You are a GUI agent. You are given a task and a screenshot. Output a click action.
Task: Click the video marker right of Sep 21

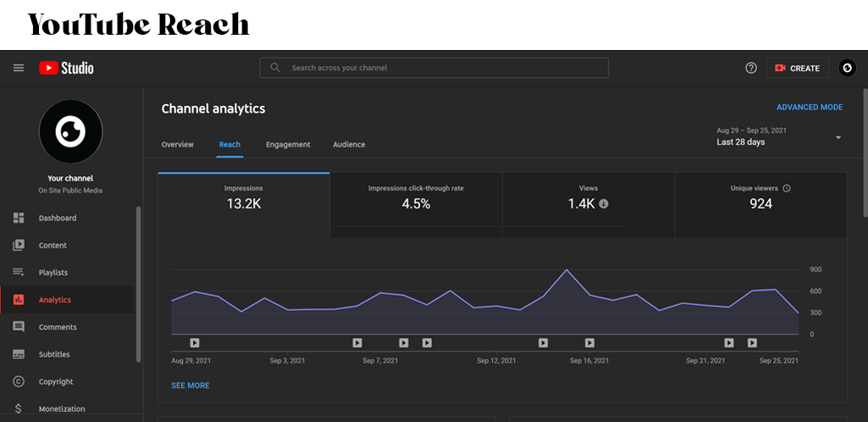729,343
